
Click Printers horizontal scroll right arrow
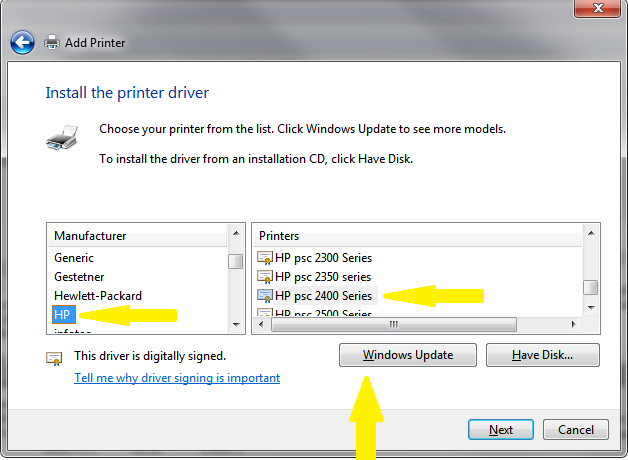(x=574, y=324)
